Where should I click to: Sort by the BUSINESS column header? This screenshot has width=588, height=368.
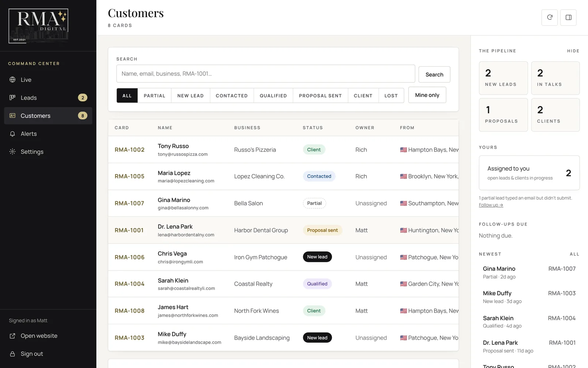point(247,128)
